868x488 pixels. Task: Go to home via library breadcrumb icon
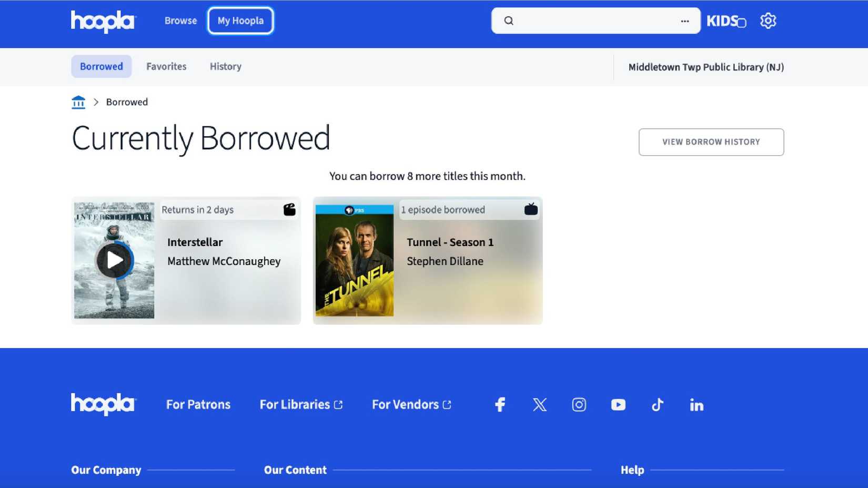pyautogui.click(x=78, y=102)
